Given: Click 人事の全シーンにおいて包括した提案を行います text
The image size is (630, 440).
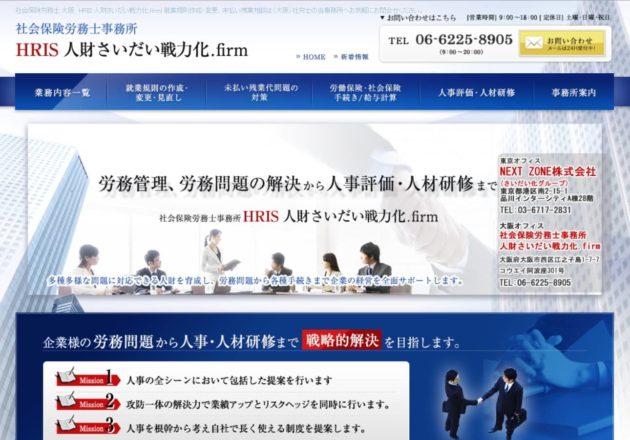Looking at the screenshot, I should pos(229,380).
